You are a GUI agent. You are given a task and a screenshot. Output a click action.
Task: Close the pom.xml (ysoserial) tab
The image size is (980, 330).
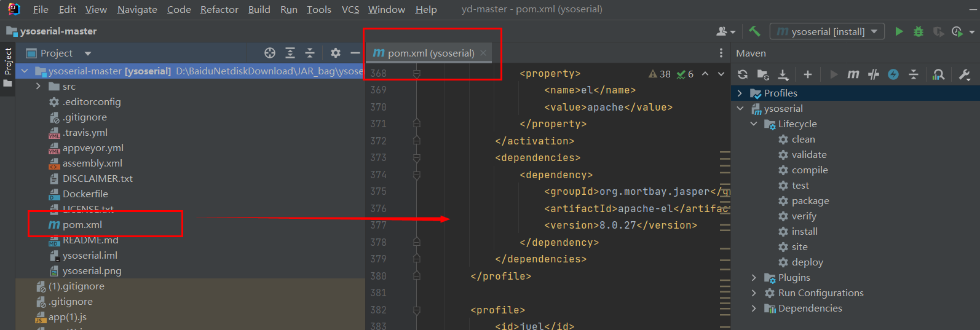pyautogui.click(x=483, y=53)
